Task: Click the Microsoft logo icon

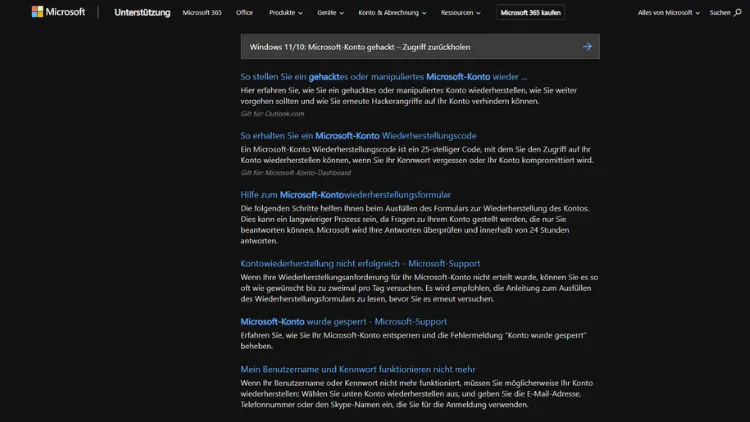Action: [37, 12]
